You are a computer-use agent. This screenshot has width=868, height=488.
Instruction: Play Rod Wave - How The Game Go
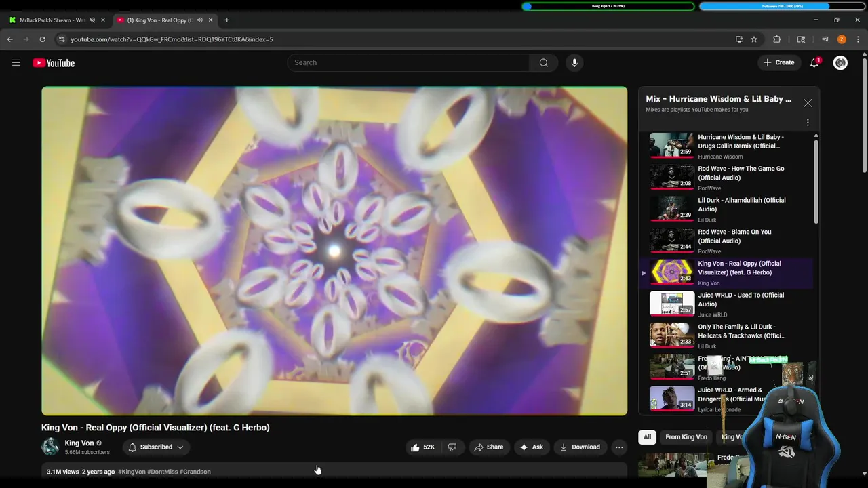click(726, 178)
